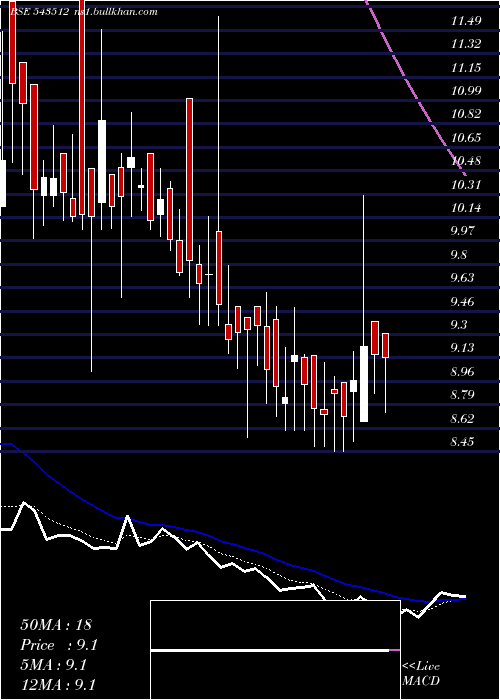The width and height of the screenshot is (500, 700).
Task: Click the 10.31 price axis label
Action: (466, 184)
